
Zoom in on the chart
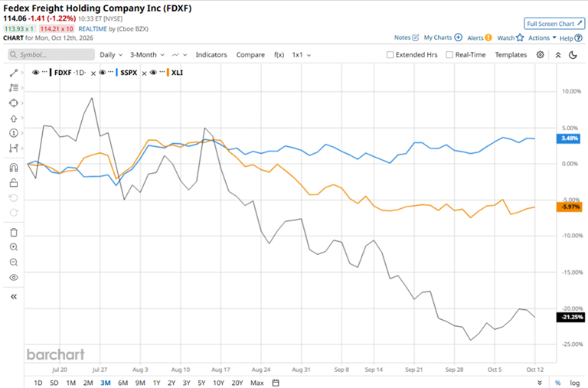pyautogui.click(x=14, y=247)
